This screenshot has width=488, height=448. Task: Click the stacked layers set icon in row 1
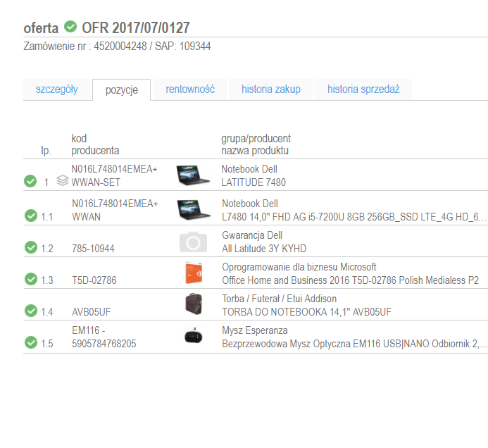coord(62,181)
